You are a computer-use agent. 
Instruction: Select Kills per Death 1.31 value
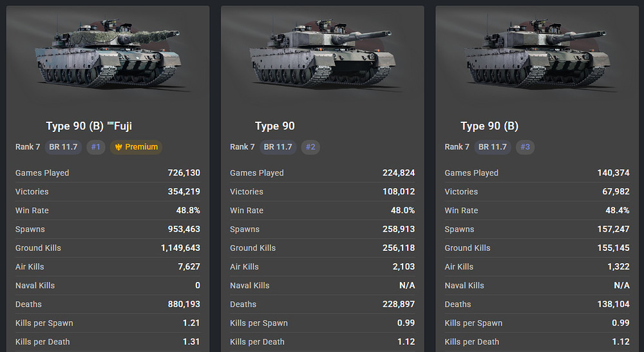pos(191,342)
